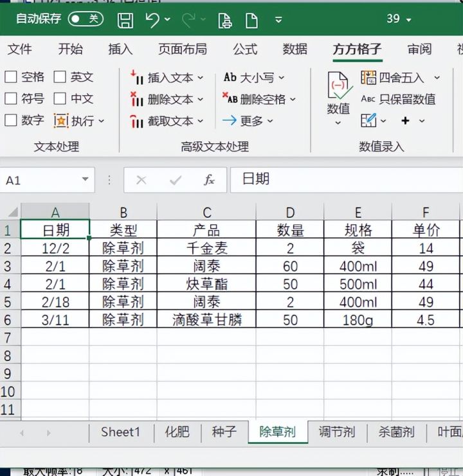Click the 删除文本 icon
463x476 pixels.
coord(137,100)
